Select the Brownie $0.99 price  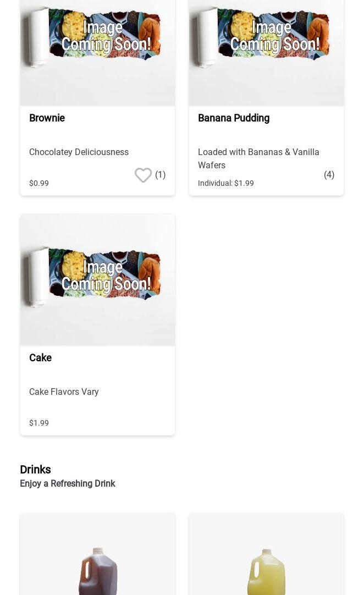(x=39, y=183)
